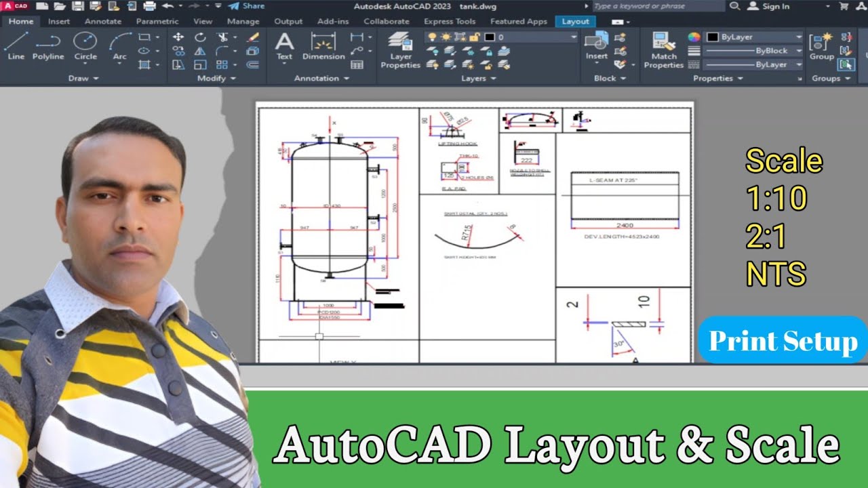
Task: Select the Circle tool
Action: click(85, 45)
